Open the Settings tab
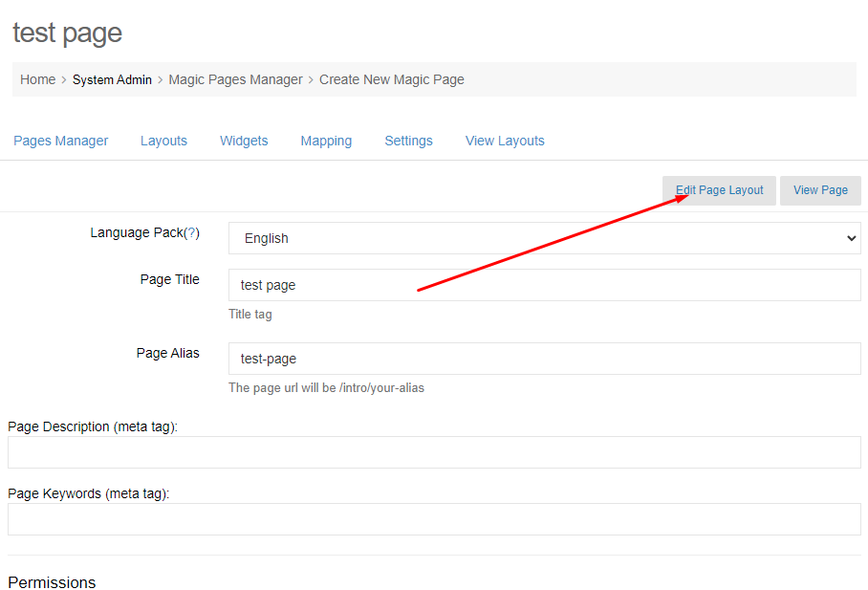Image resolution: width=868 pixels, height=590 pixels. (x=408, y=141)
